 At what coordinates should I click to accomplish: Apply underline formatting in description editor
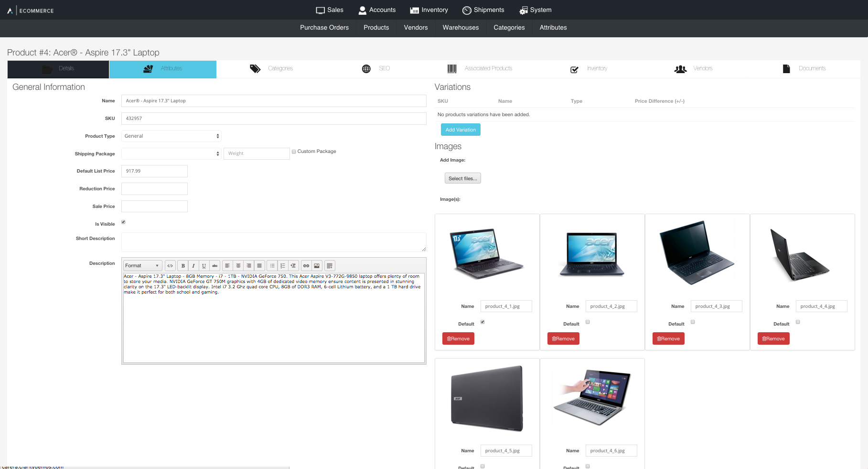[x=204, y=266]
